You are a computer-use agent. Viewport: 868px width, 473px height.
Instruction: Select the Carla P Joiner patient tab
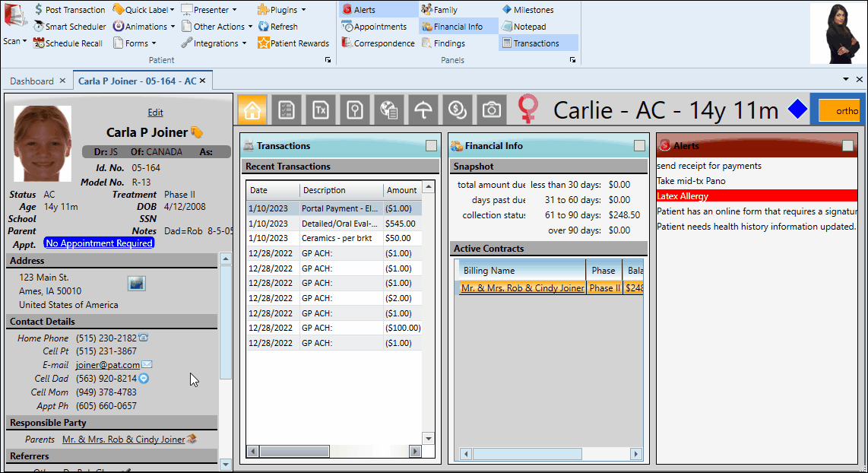(137, 80)
